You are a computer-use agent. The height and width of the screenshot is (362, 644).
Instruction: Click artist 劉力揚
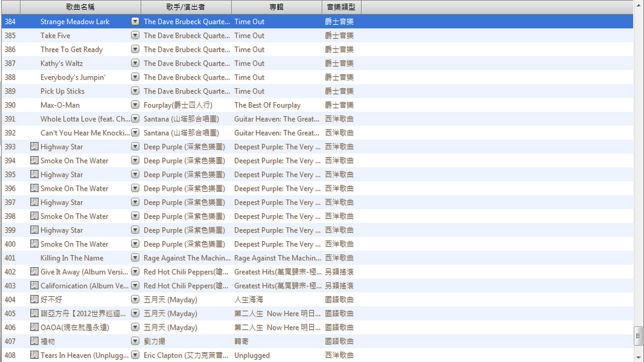pos(155,341)
